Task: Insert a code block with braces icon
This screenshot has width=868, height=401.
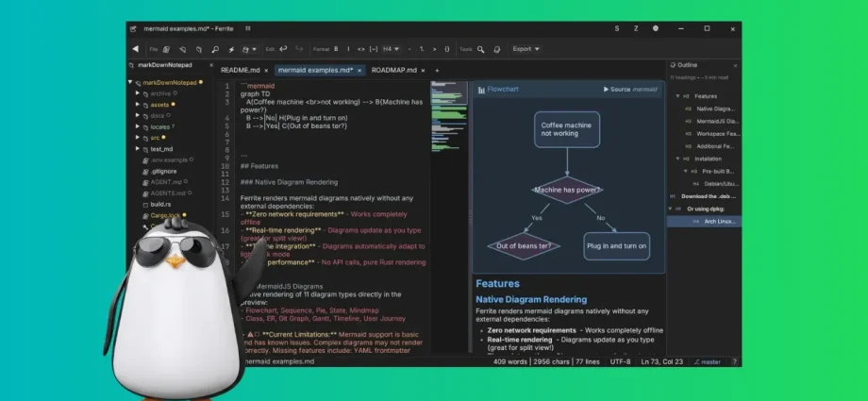Action: click(446, 49)
